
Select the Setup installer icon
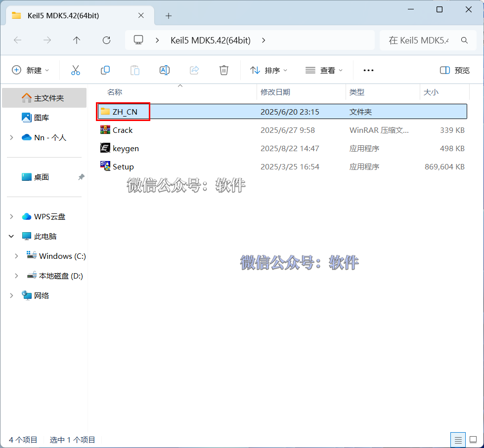(105, 166)
